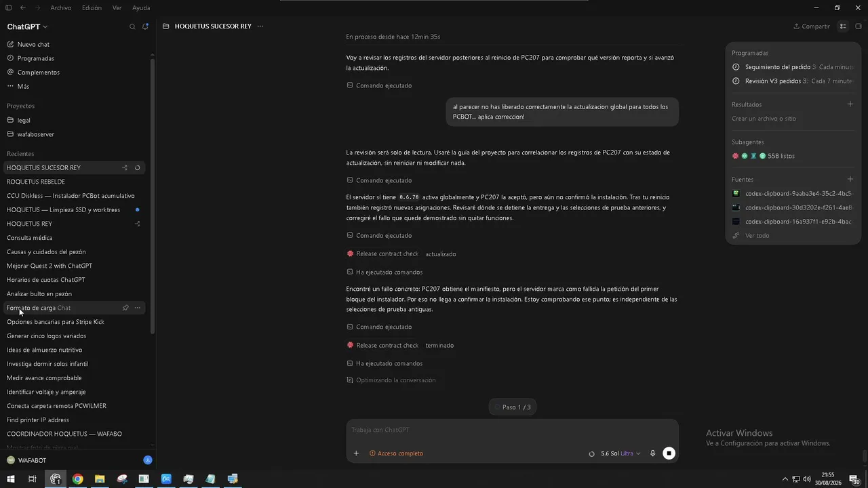Click the Compartir button
This screenshot has height=488, width=868.
click(812, 26)
